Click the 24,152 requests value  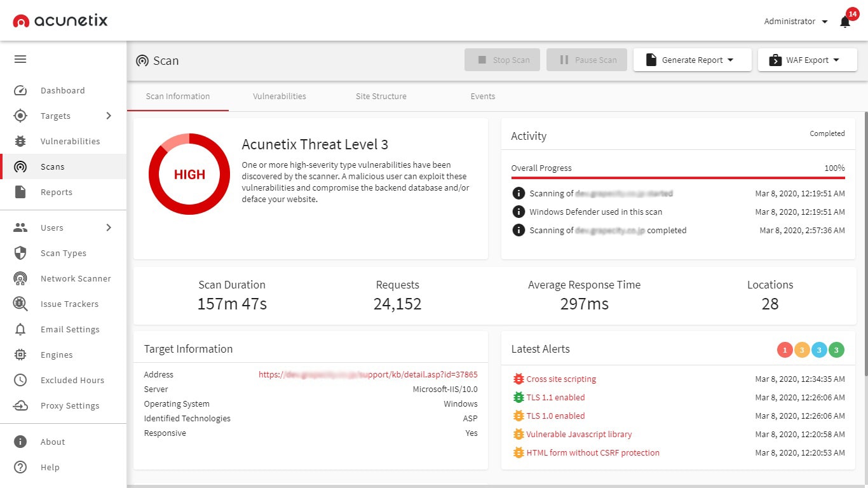point(397,304)
